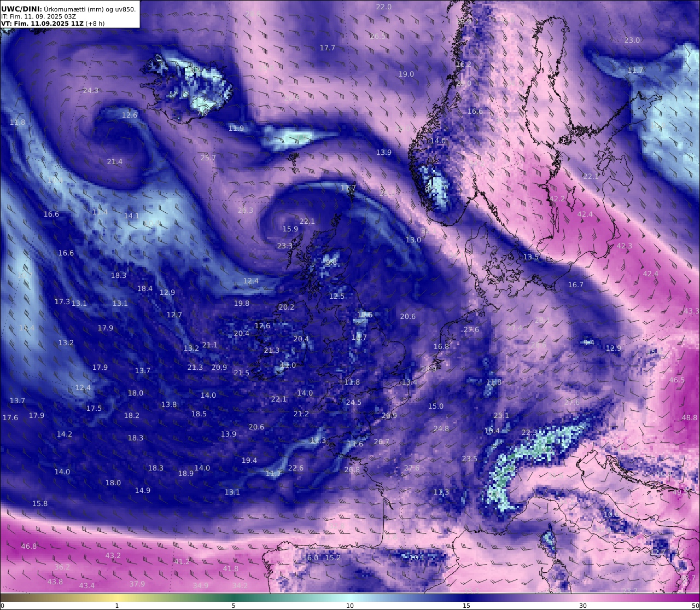Click the map value '46.5'
700x610 pixels.
click(677, 380)
